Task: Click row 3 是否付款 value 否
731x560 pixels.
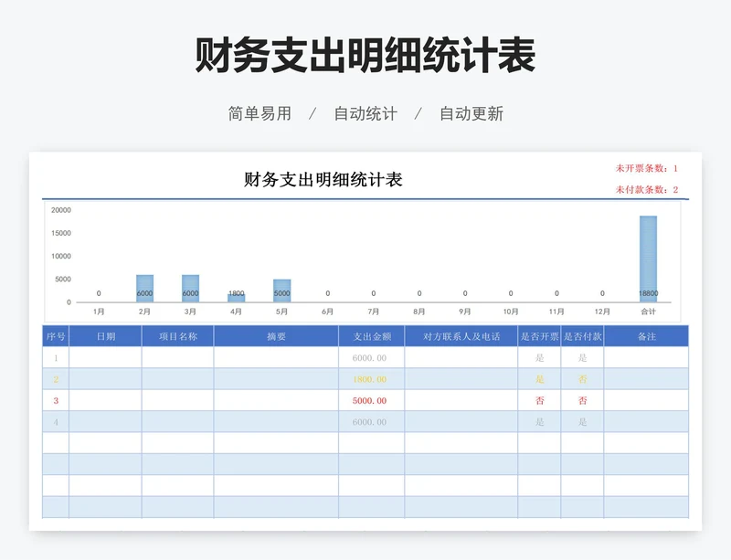Action: 583,400
